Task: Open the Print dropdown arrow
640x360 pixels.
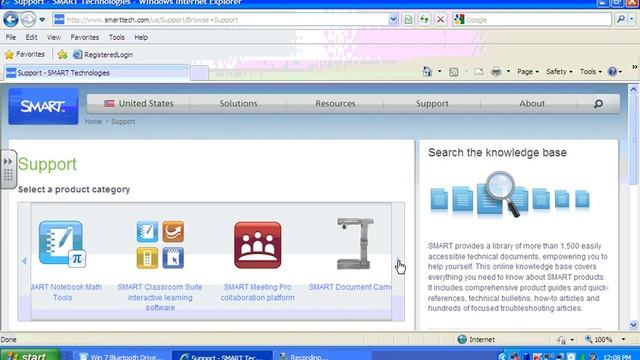Action: point(508,72)
